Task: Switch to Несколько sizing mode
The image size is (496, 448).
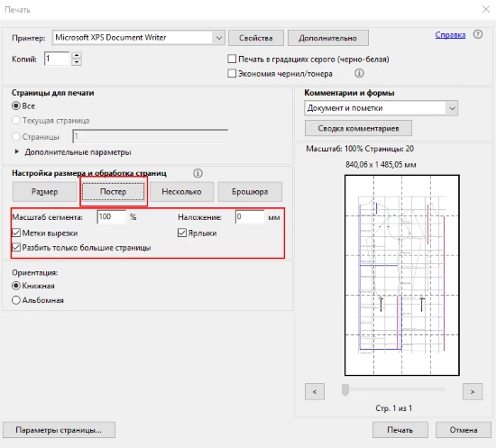Action: click(x=181, y=192)
